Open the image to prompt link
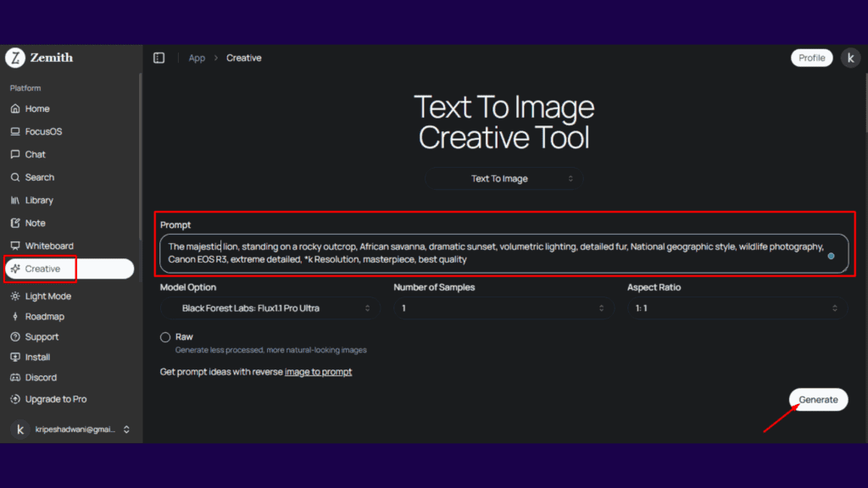The height and width of the screenshot is (488, 868). (x=318, y=371)
